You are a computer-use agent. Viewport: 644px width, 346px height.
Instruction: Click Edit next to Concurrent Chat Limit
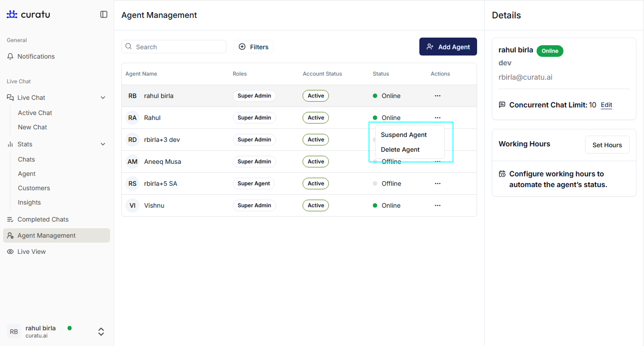click(x=606, y=105)
